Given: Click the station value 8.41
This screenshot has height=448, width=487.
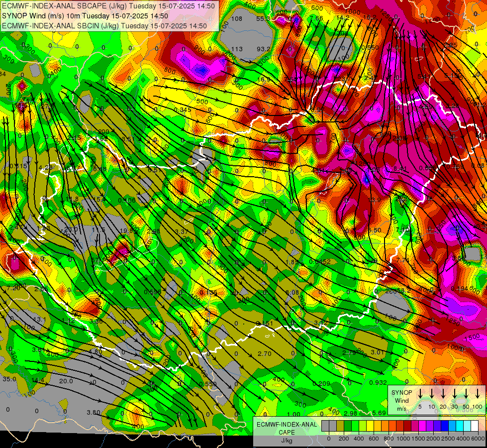Looking at the screenshot, I should (400, 169).
